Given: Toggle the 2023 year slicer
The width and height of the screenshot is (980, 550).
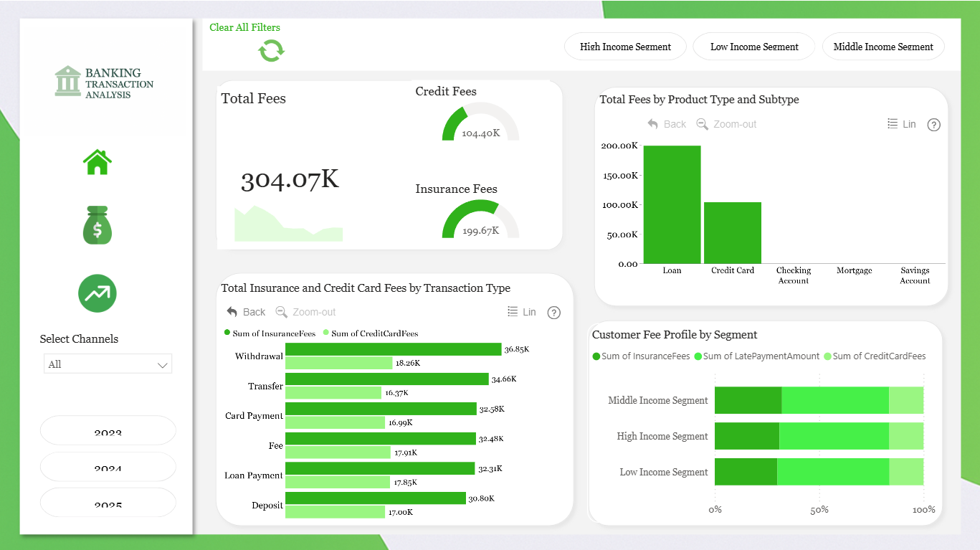Looking at the screenshot, I should click(x=108, y=430).
